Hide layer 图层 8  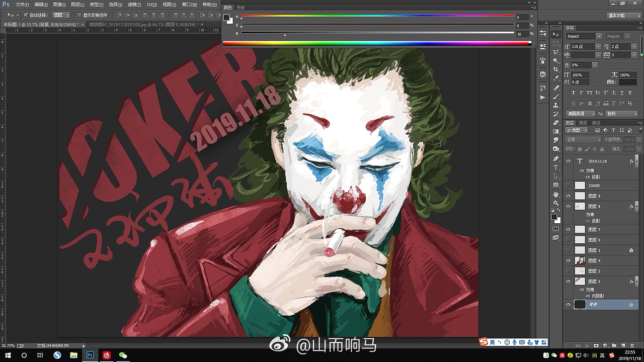[x=568, y=206]
